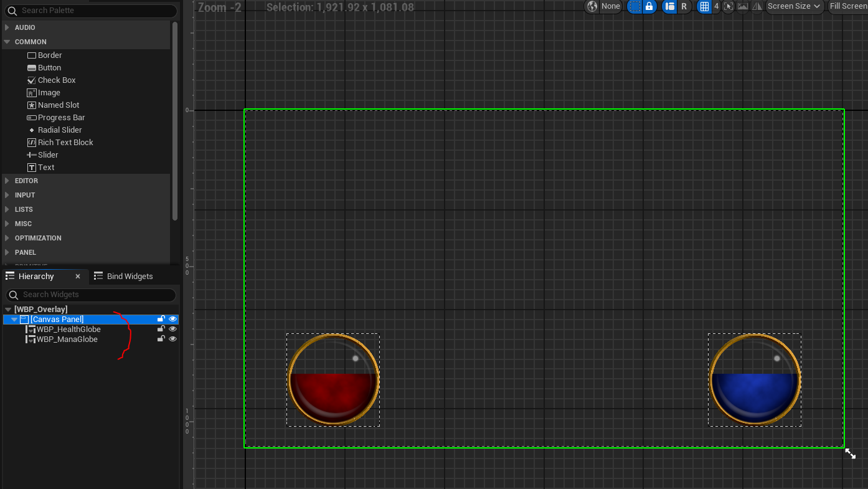
Task: Toggle respect locks padlock button
Action: point(649,6)
